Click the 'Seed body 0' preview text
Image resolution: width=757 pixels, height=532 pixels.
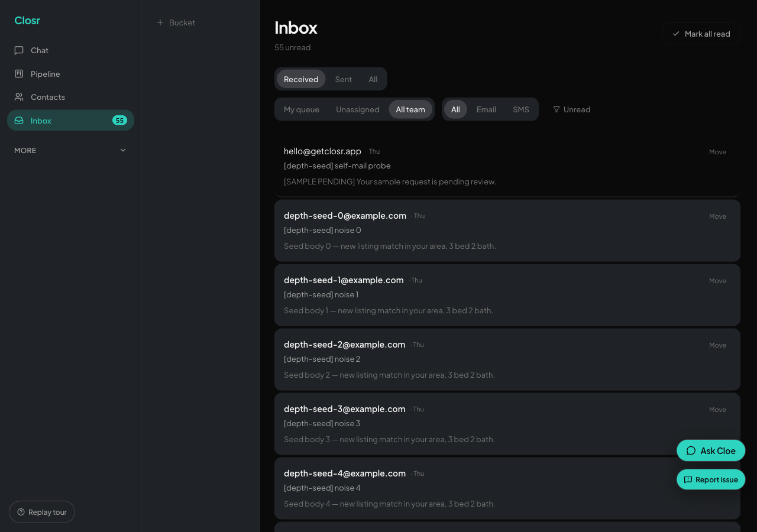click(390, 246)
